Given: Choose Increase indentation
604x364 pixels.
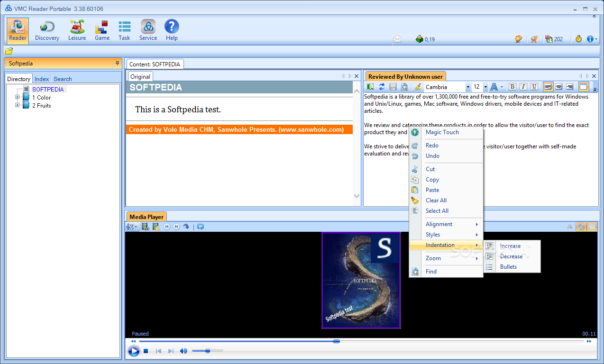Looking at the screenshot, I should point(512,246).
